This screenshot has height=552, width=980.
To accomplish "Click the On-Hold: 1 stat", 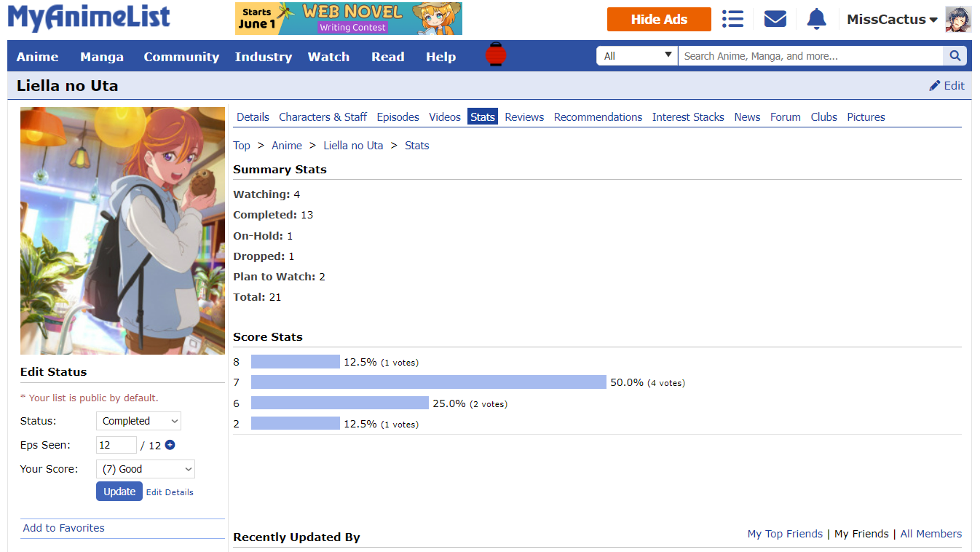I will 263,236.
